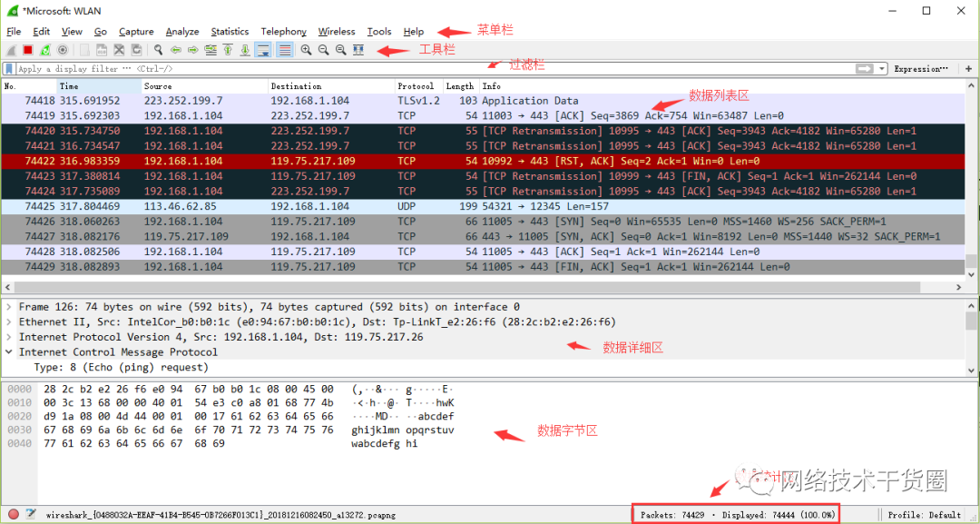Click the filter bookmark icon in the filter bar
This screenshot has width=980, height=524.
tap(9, 68)
